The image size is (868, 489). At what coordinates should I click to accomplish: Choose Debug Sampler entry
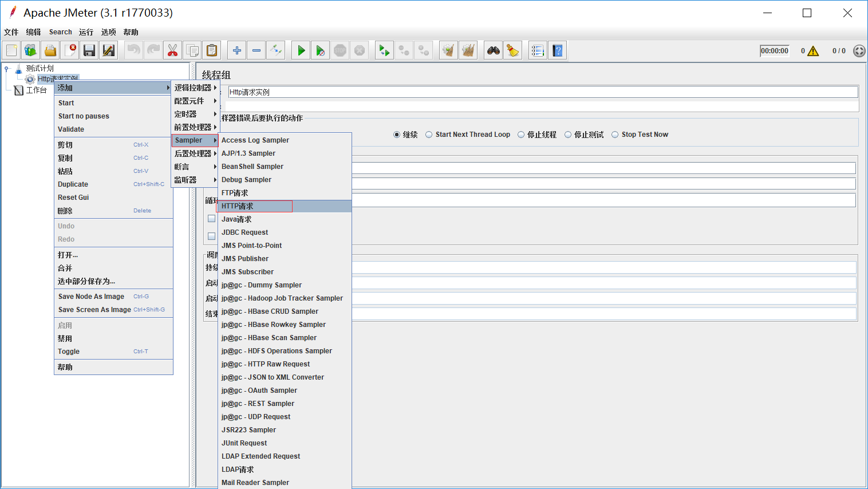[x=285, y=180]
